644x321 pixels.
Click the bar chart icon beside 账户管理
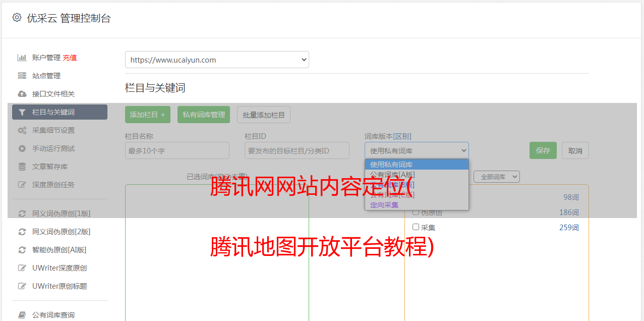coord(22,58)
